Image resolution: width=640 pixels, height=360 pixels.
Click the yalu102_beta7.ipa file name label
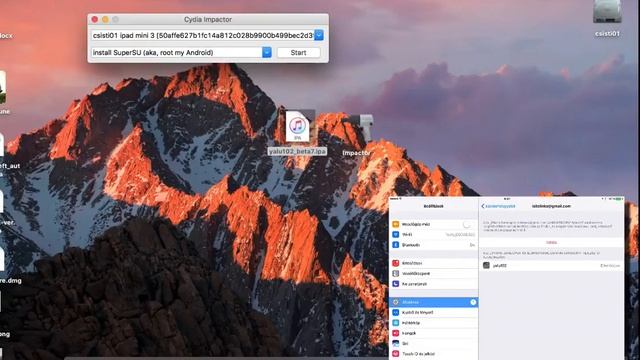297,151
